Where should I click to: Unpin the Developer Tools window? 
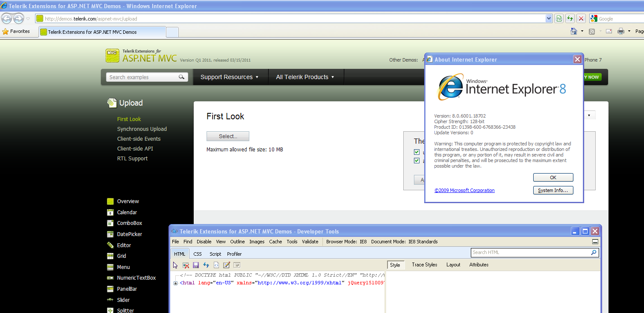[595, 242]
